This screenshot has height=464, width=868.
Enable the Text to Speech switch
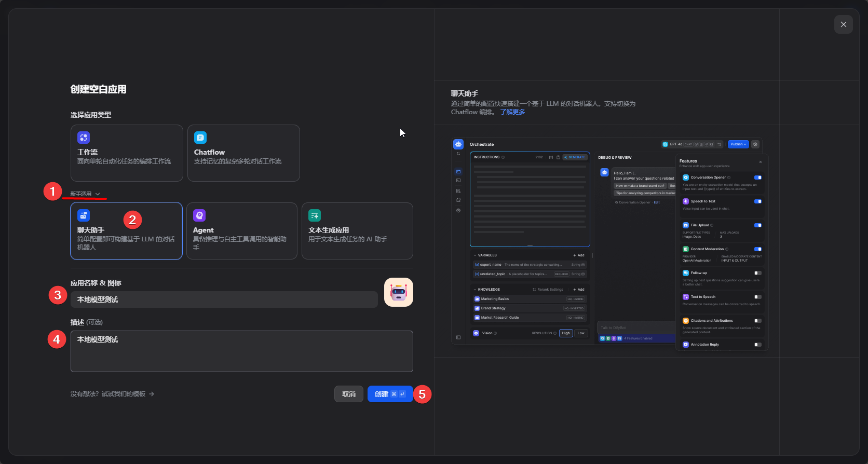coord(757,297)
